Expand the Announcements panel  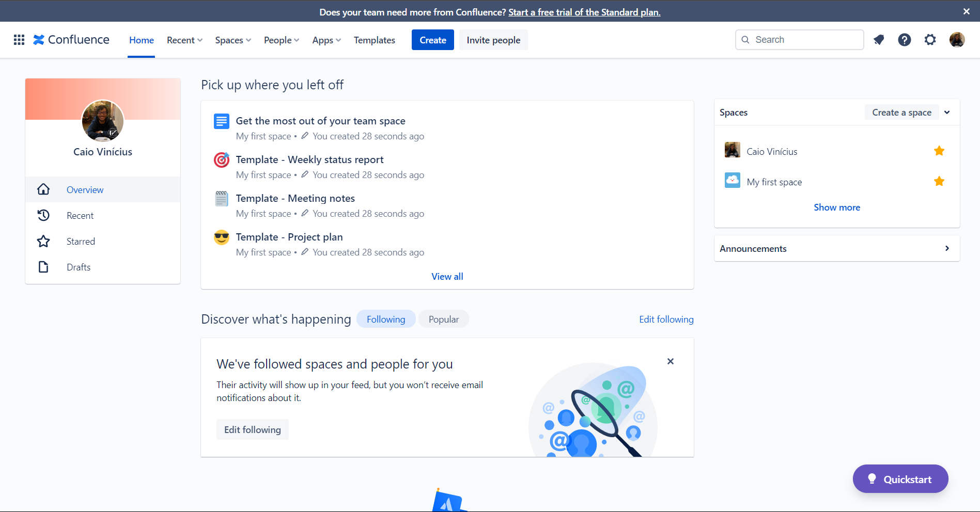coord(837,248)
